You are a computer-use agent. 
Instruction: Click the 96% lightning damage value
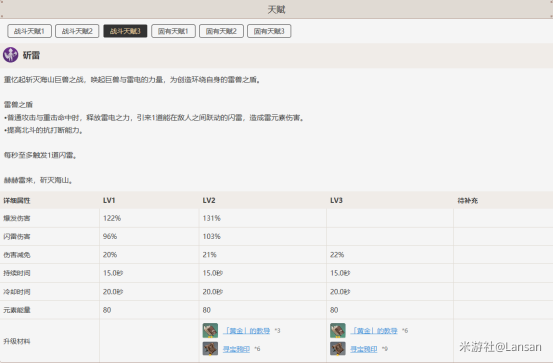[110, 236]
